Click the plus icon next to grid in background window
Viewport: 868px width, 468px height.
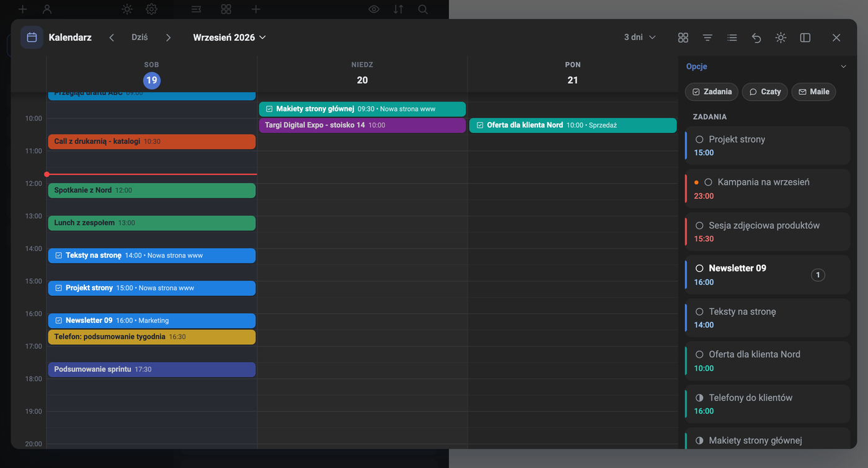(x=256, y=9)
